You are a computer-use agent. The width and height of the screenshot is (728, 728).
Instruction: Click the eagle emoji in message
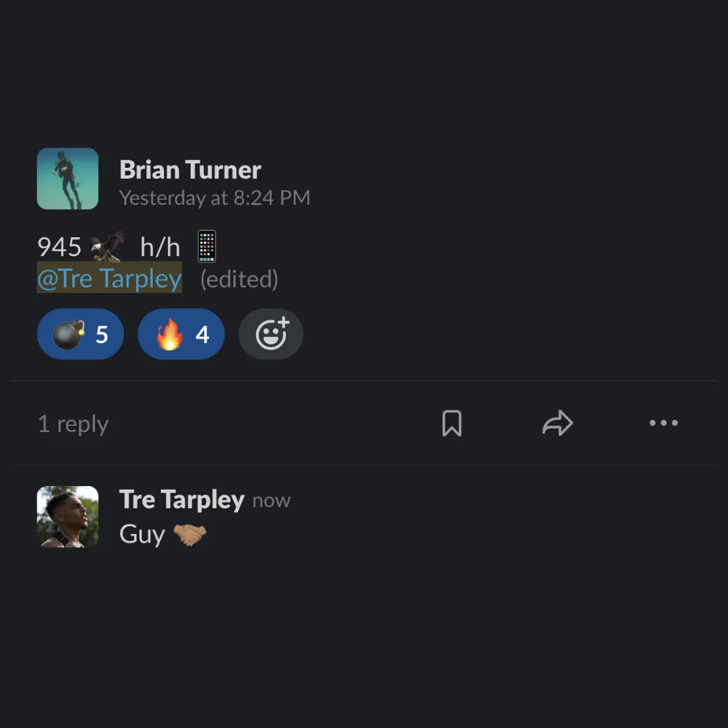coord(108,247)
